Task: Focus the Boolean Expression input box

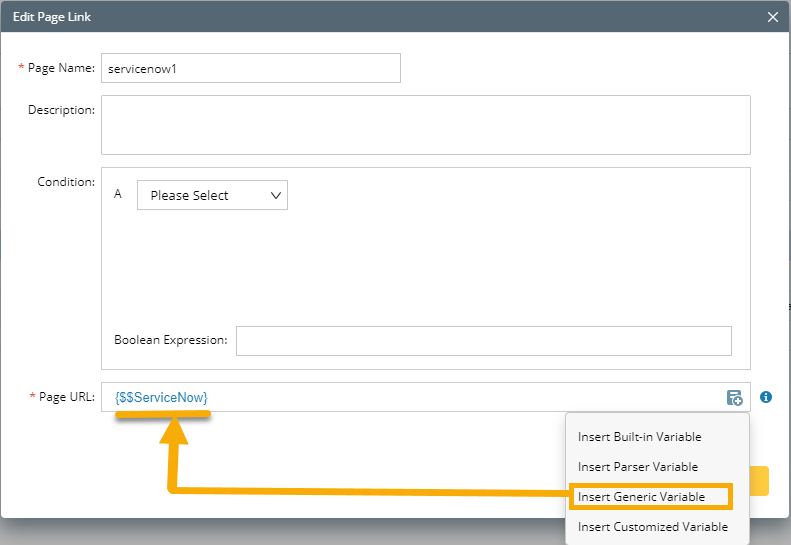Action: [483, 341]
